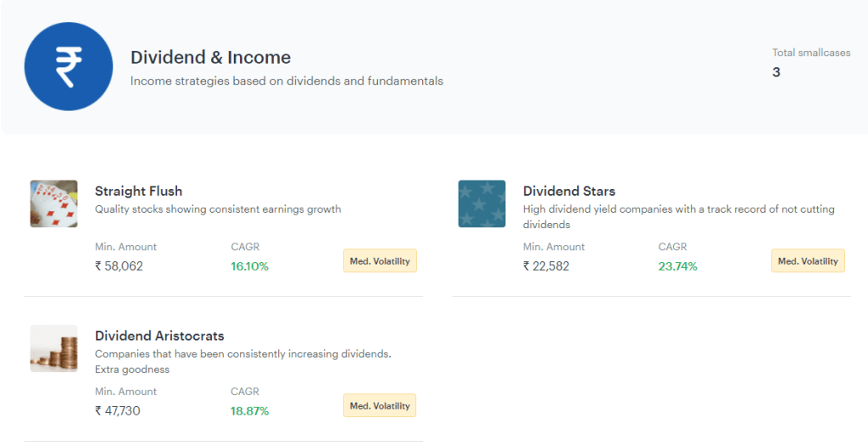868x446 pixels.
Task: Open the Dividend Stars smallcase title
Action: tap(569, 191)
